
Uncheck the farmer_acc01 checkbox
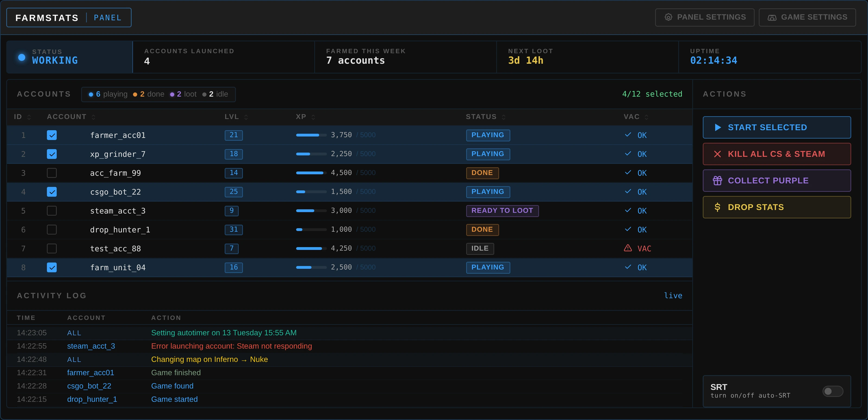52,135
